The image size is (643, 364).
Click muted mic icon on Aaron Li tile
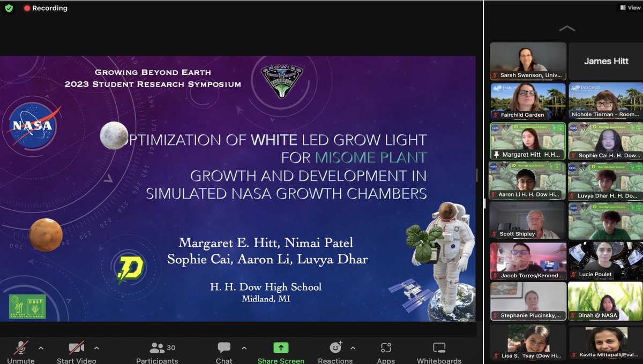(x=494, y=194)
